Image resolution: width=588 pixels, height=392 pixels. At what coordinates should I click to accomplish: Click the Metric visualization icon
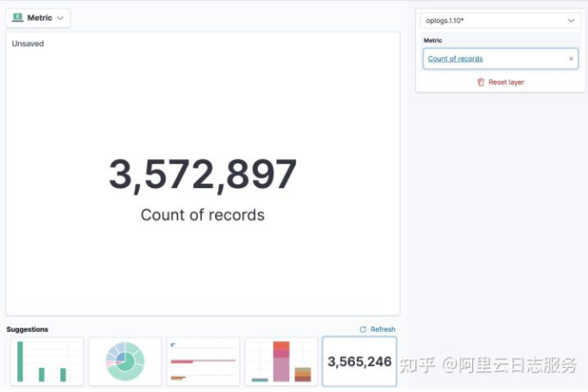tap(18, 18)
